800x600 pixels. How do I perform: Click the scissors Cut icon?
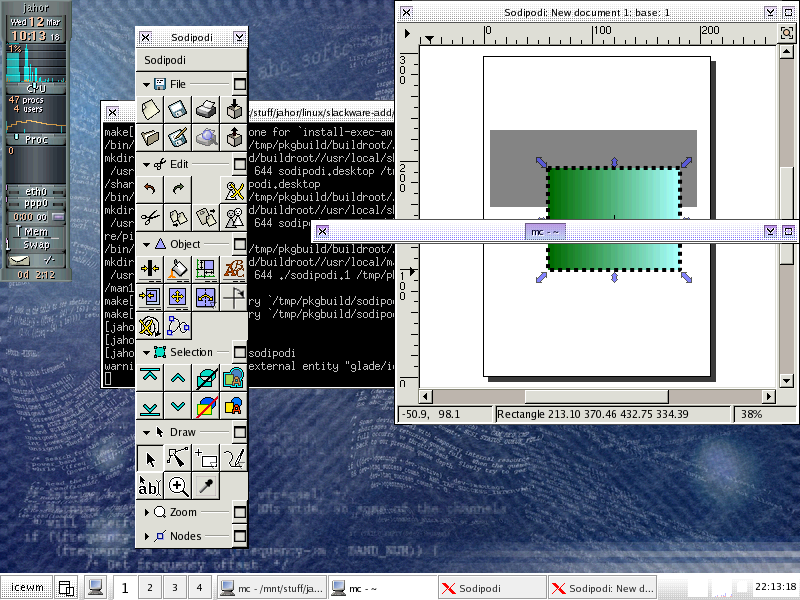pos(150,217)
